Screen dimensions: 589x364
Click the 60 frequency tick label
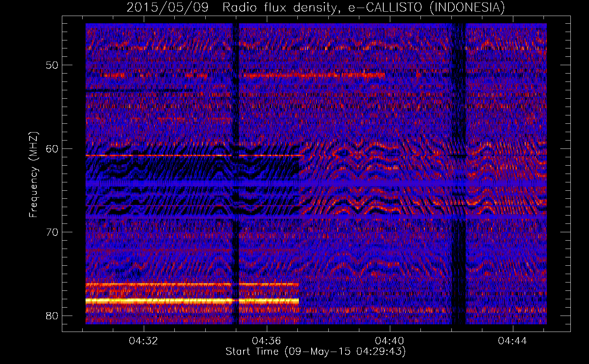pyautogui.click(x=52, y=149)
